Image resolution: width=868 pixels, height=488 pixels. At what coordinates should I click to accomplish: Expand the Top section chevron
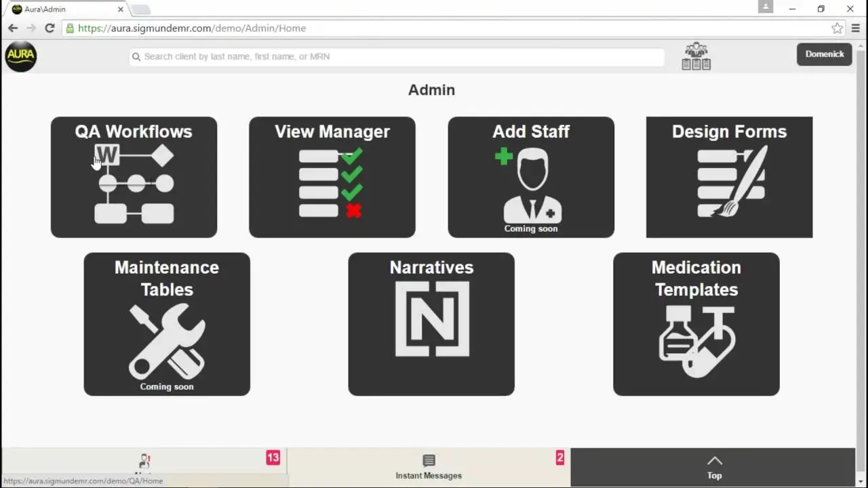click(x=714, y=462)
